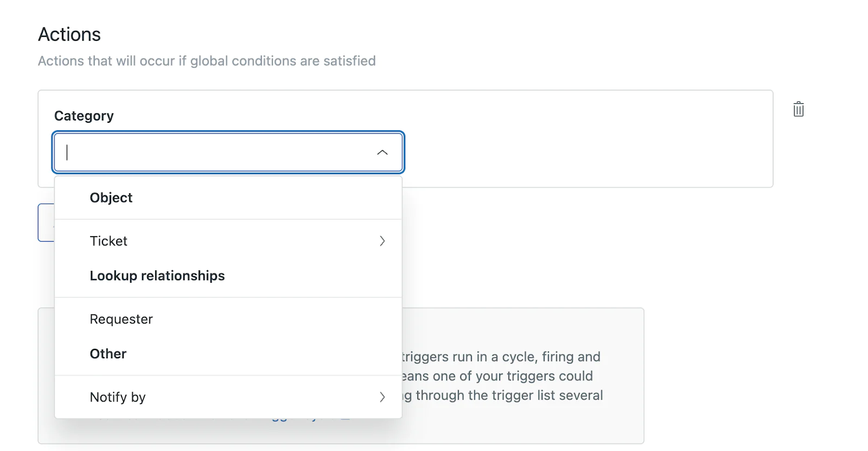The height and width of the screenshot is (451, 868).
Task: Click the chevron icon beside Notify by
Action: [x=383, y=397]
